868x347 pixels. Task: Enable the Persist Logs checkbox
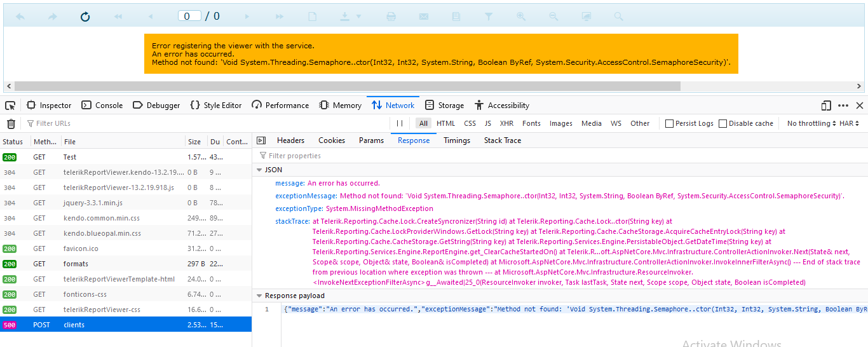(669, 124)
